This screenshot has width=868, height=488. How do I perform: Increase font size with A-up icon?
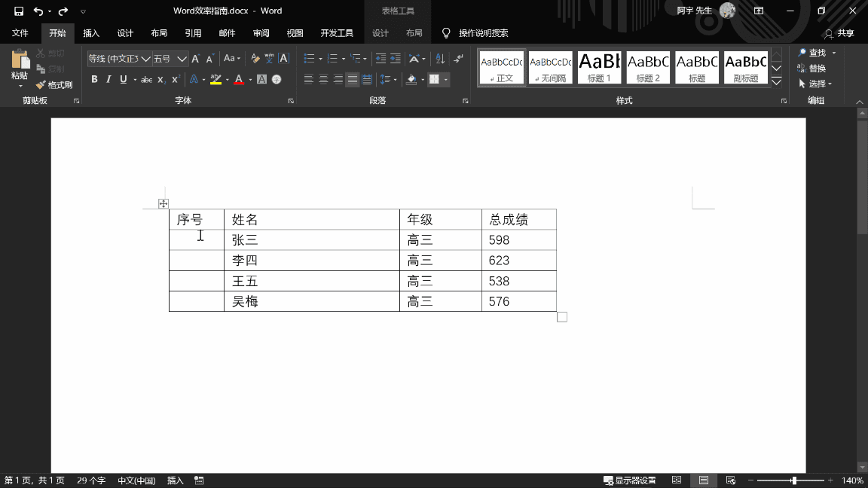coord(195,59)
